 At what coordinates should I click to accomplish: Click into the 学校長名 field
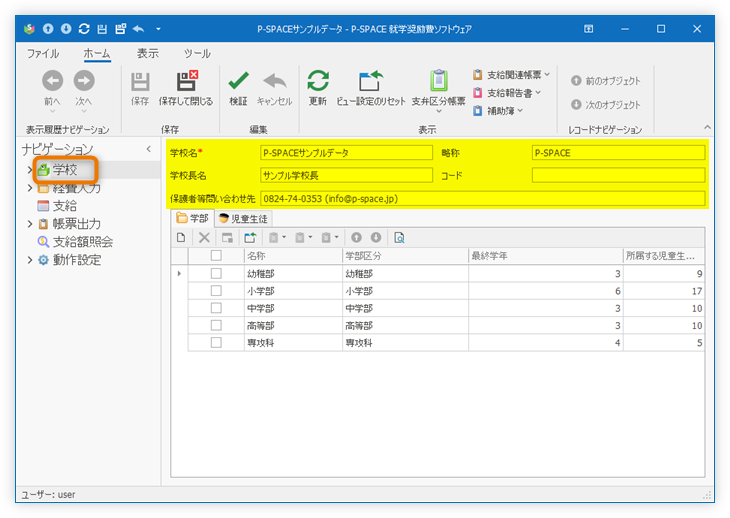pos(346,175)
